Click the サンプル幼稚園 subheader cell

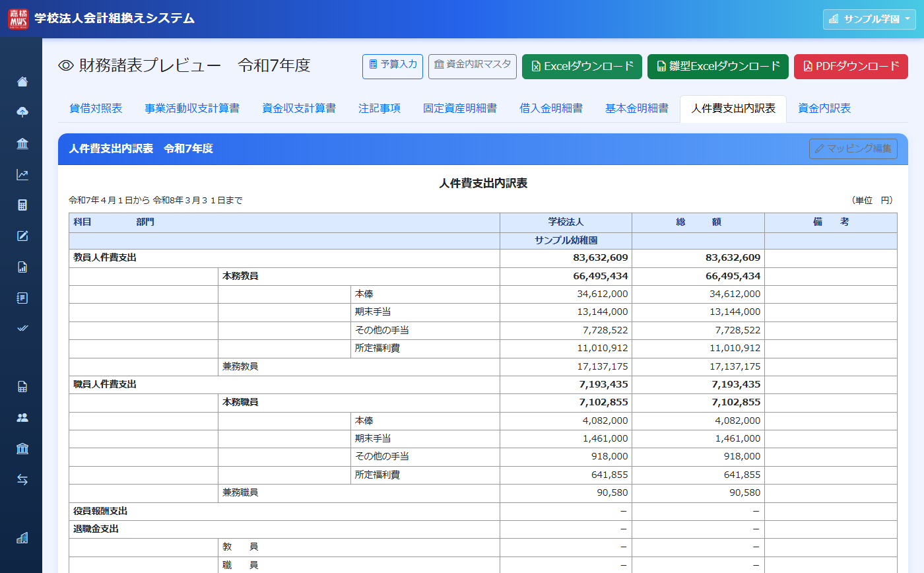point(566,241)
